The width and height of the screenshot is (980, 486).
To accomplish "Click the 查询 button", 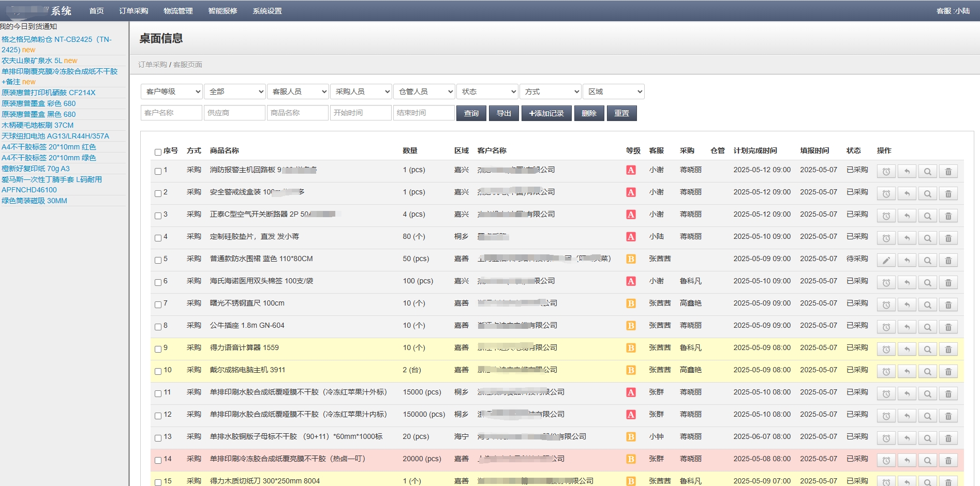I will click(x=471, y=113).
